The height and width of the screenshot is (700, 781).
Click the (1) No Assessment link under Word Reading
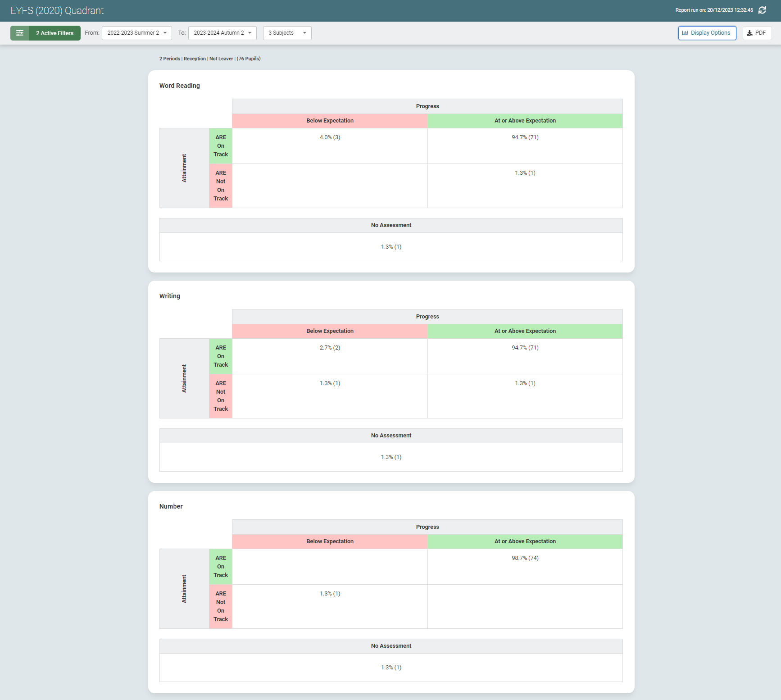(398, 247)
